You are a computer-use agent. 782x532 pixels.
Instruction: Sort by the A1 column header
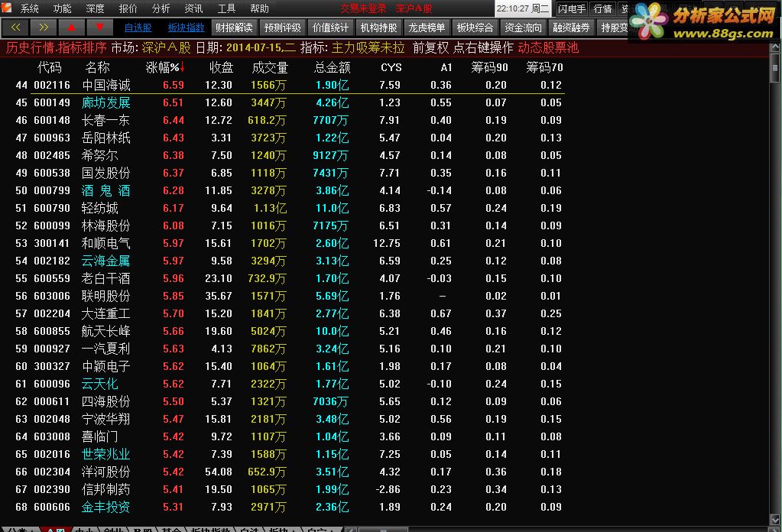click(x=446, y=67)
